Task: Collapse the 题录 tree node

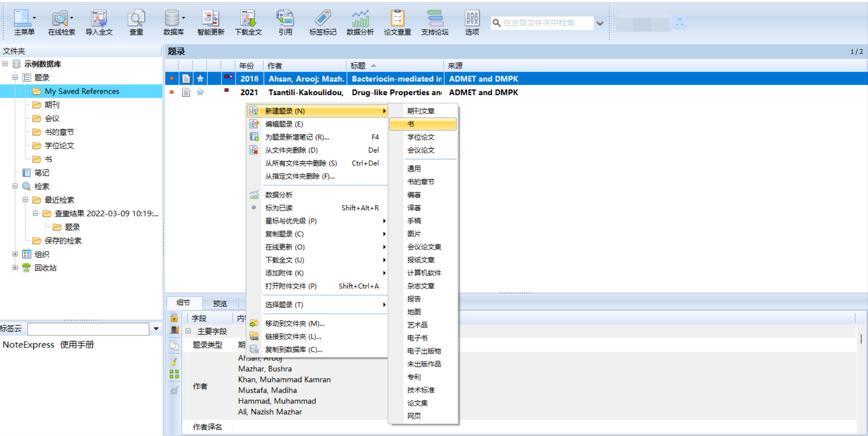Action: [x=15, y=77]
